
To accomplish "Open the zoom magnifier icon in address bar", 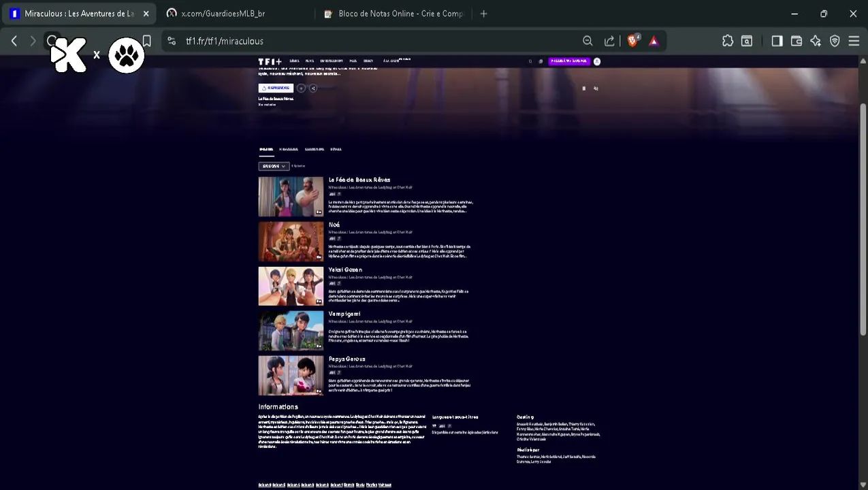I will [588, 41].
